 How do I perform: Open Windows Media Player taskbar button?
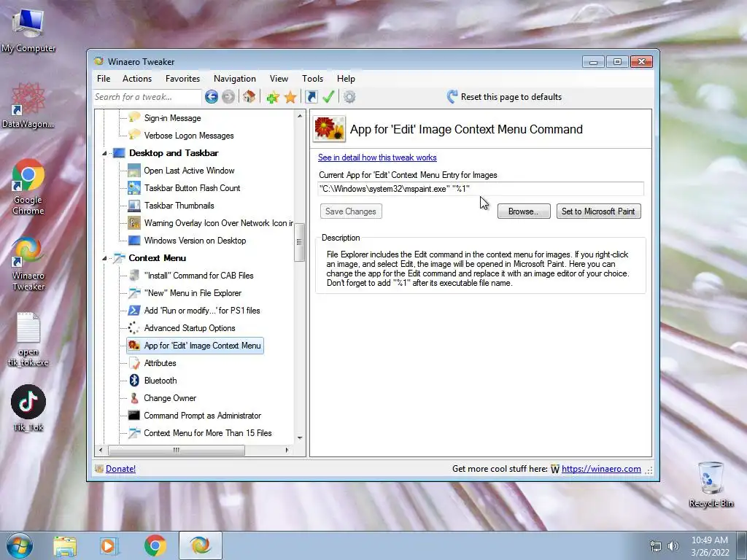[109, 545]
